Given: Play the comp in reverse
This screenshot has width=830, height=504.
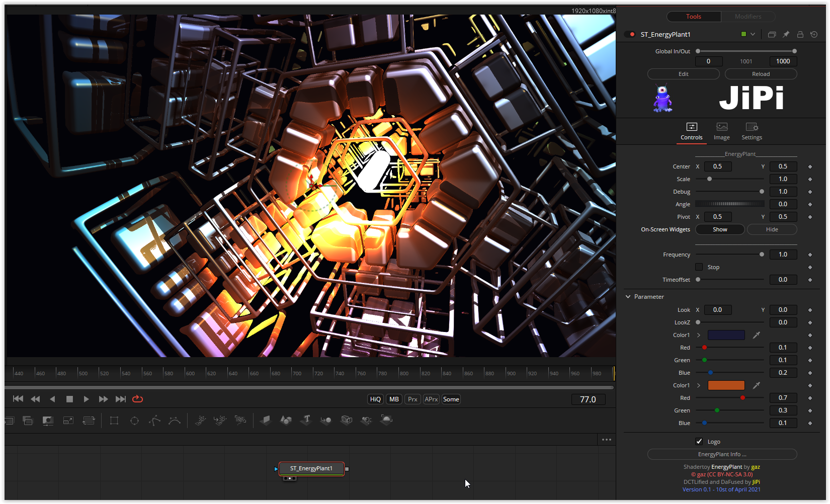Looking at the screenshot, I should tap(52, 399).
